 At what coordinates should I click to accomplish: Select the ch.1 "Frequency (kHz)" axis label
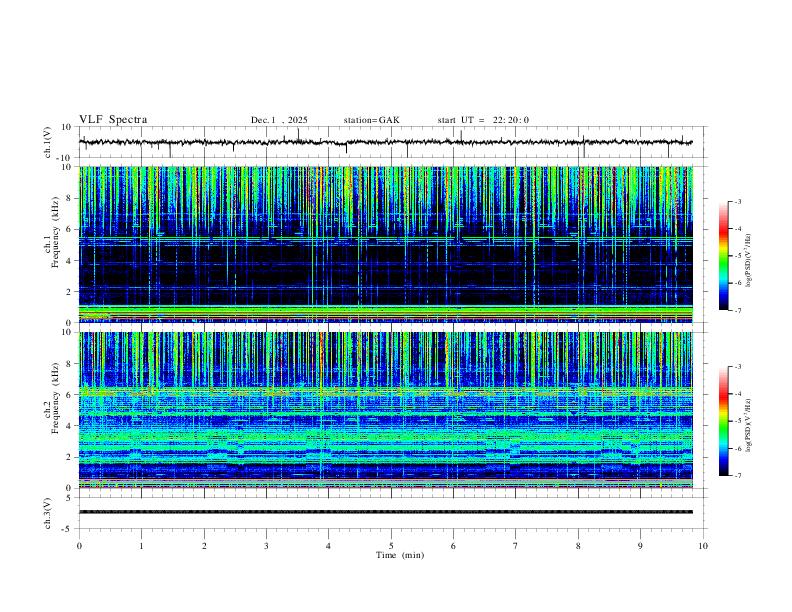(56, 232)
